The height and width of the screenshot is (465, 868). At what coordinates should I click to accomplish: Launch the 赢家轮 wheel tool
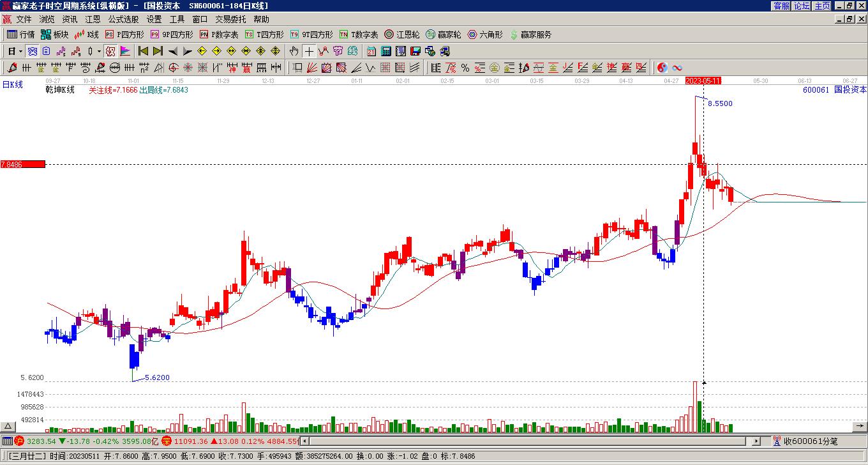[444, 34]
